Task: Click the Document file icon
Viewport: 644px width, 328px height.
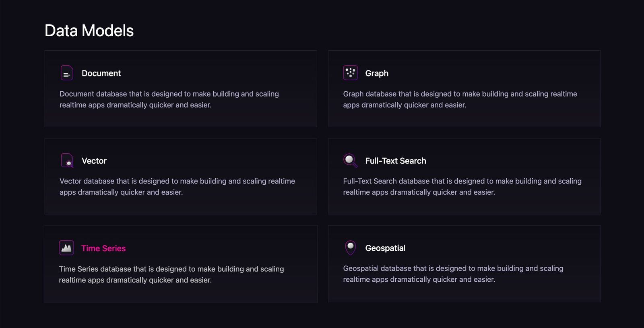Action: [67, 73]
